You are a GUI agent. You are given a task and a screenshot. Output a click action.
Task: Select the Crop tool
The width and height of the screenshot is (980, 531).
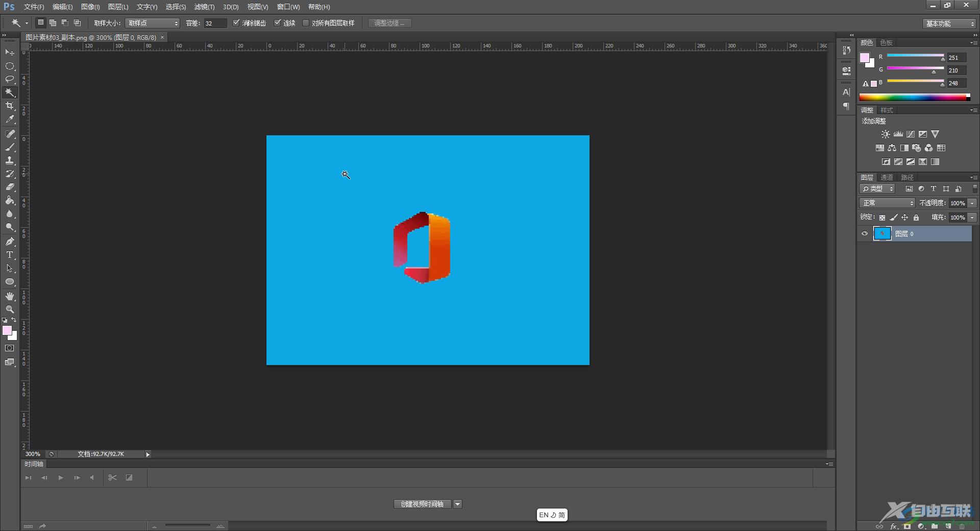coord(9,106)
